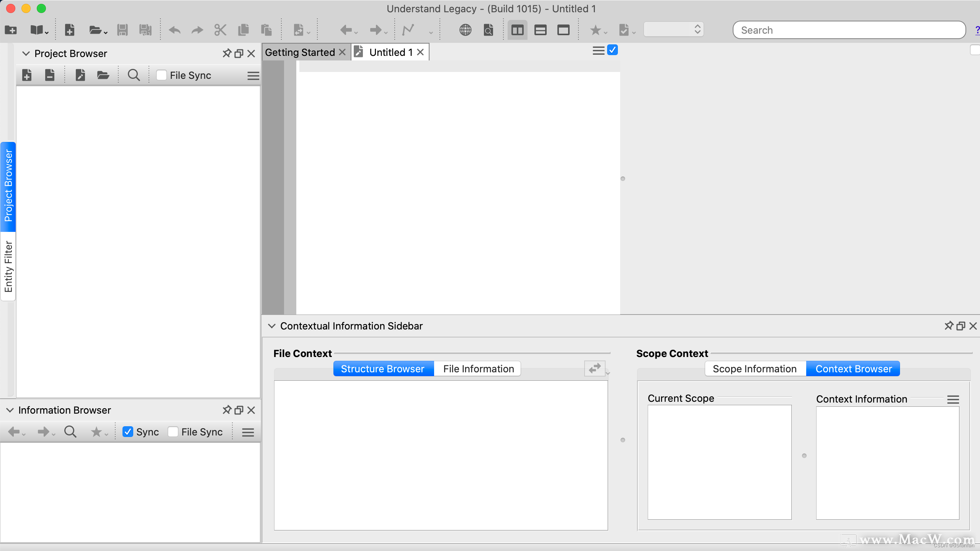The height and width of the screenshot is (551, 980).
Task: Select the Scope Information button
Action: click(754, 368)
